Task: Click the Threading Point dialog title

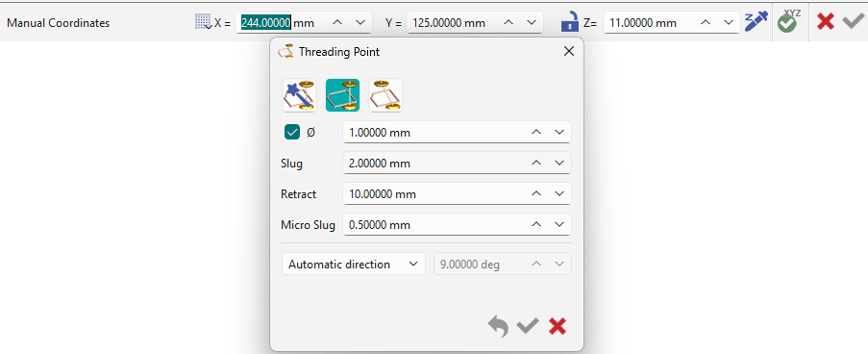Action: coord(339,52)
